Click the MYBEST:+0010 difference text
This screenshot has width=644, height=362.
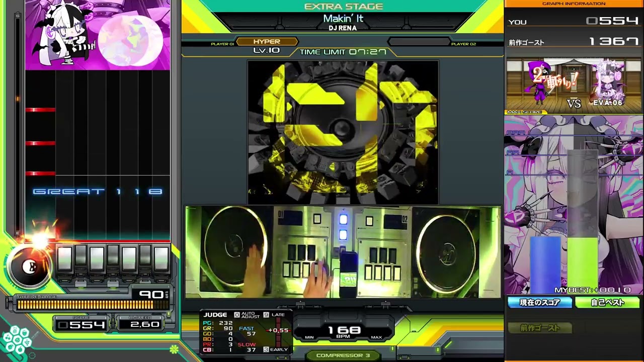[593, 290]
